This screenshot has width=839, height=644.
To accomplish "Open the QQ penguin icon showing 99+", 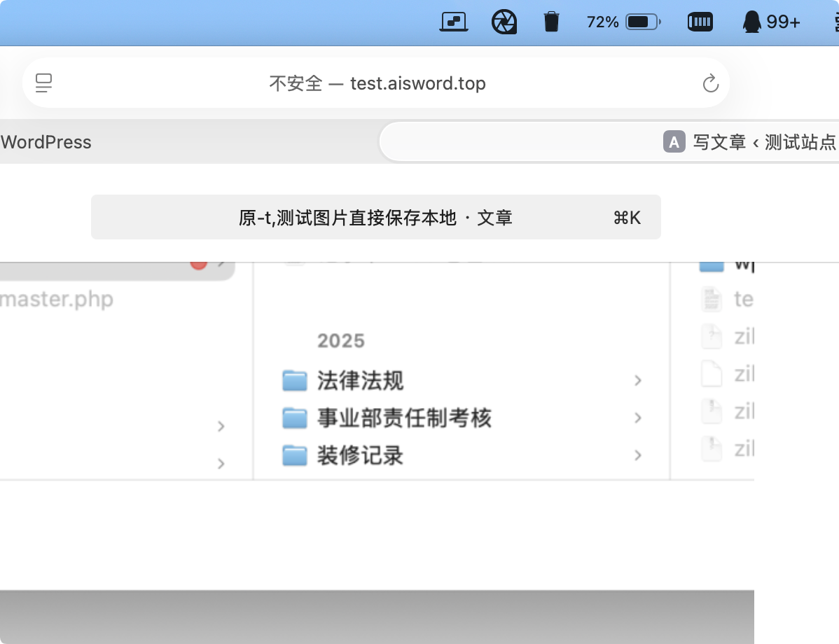I will (770, 22).
